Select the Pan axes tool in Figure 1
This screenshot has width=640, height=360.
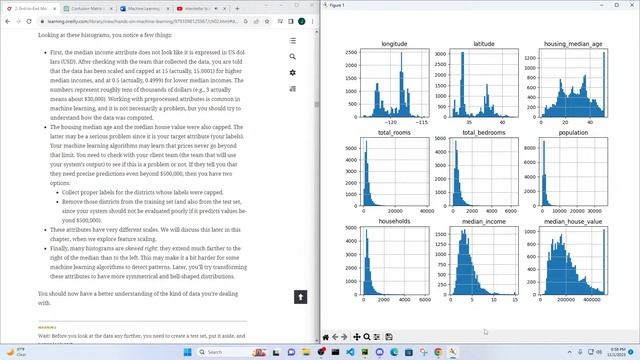pos(357,337)
